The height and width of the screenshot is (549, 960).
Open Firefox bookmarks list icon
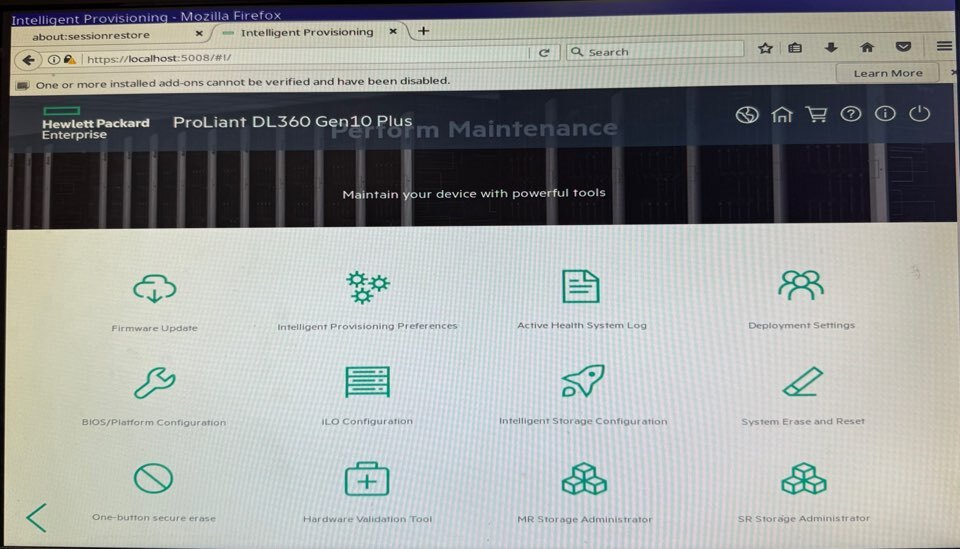pyautogui.click(x=795, y=48)
